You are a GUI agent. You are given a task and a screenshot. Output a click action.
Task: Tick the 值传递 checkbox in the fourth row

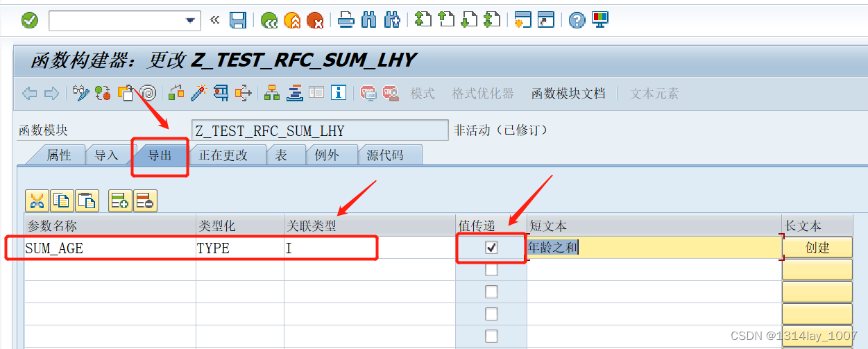coord(491,314)
